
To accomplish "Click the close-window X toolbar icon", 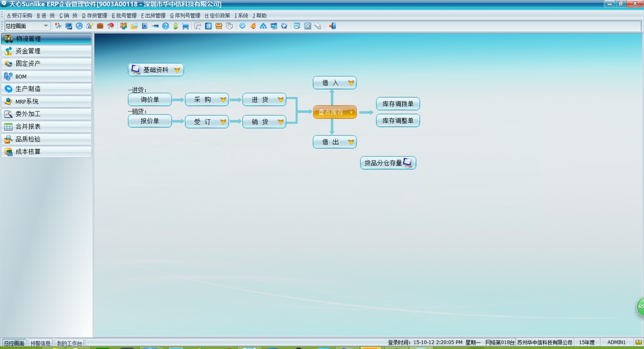I will click(308, 26).
